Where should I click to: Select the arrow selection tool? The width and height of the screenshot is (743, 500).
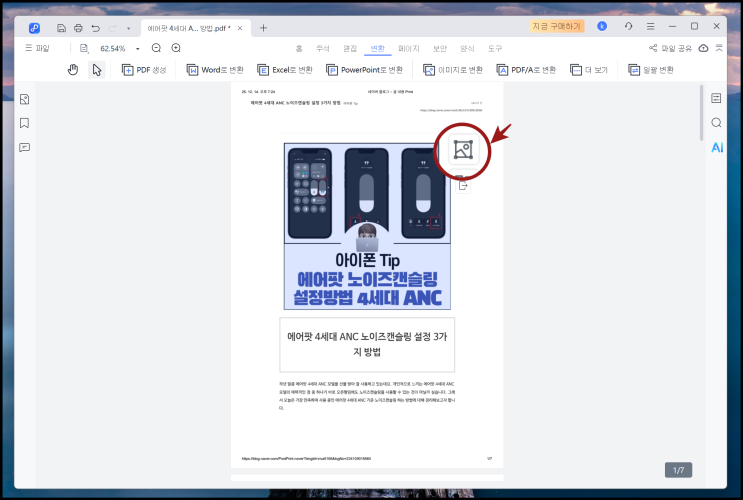(97, 70)
